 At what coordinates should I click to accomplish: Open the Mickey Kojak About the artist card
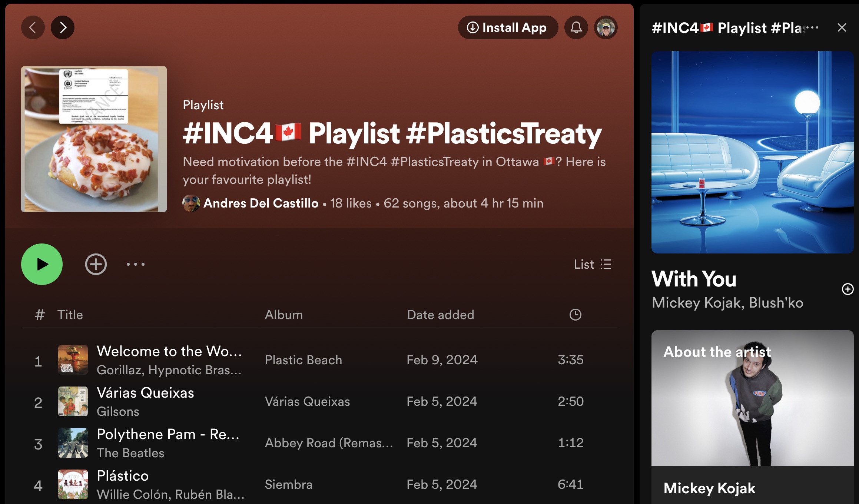[752, 415]
